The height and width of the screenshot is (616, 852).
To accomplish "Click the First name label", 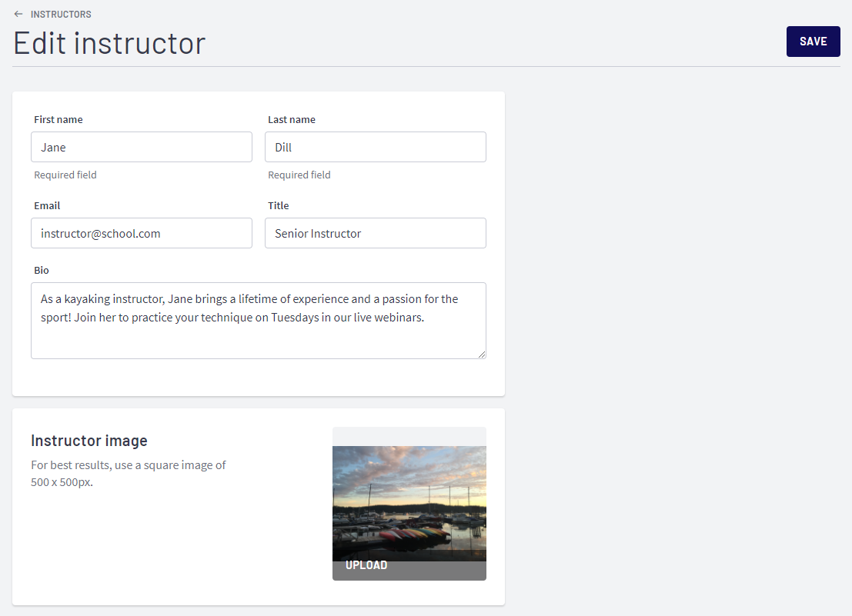I will 58,119.
